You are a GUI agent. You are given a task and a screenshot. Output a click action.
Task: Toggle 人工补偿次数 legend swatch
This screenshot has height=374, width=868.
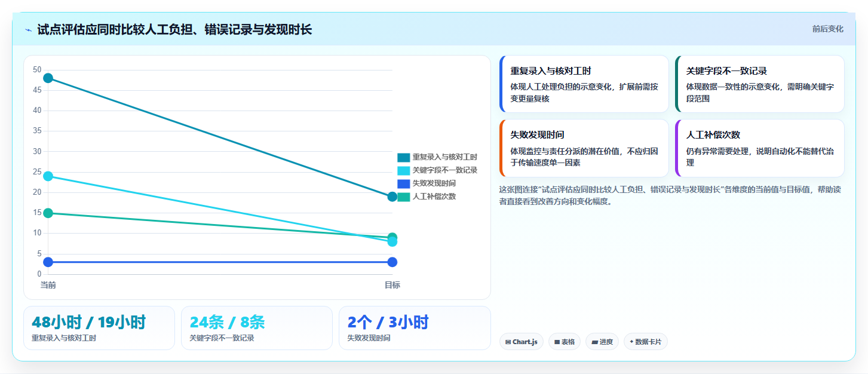[x=404, y=197]
